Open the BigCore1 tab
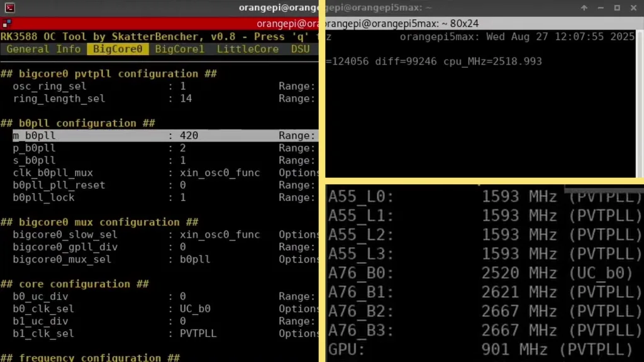The image size is (644, 362). coord(180,49)
